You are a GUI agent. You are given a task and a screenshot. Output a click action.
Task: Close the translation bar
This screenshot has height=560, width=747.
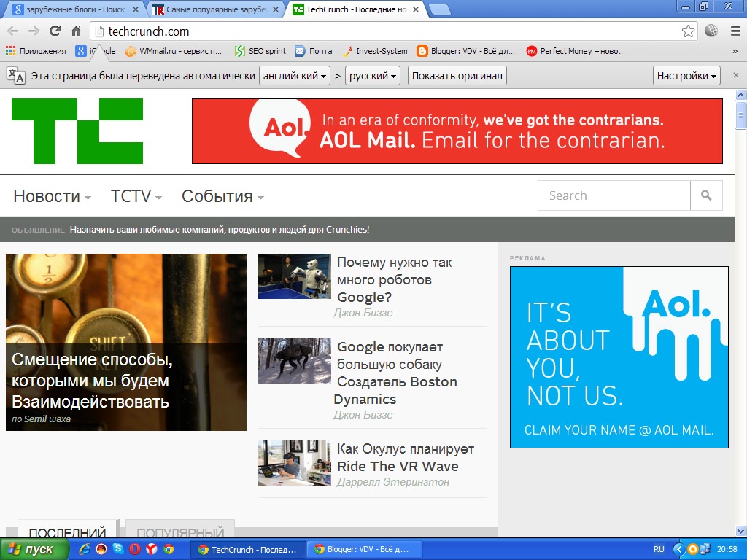point(735,75)
